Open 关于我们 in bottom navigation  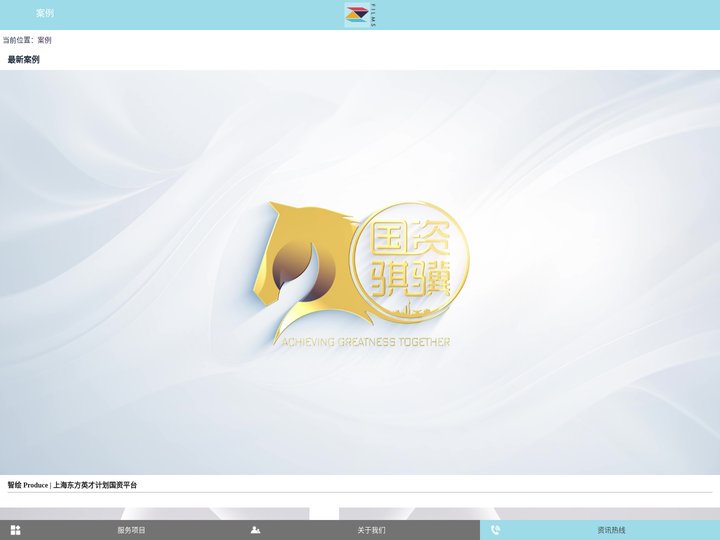(371, 530)
